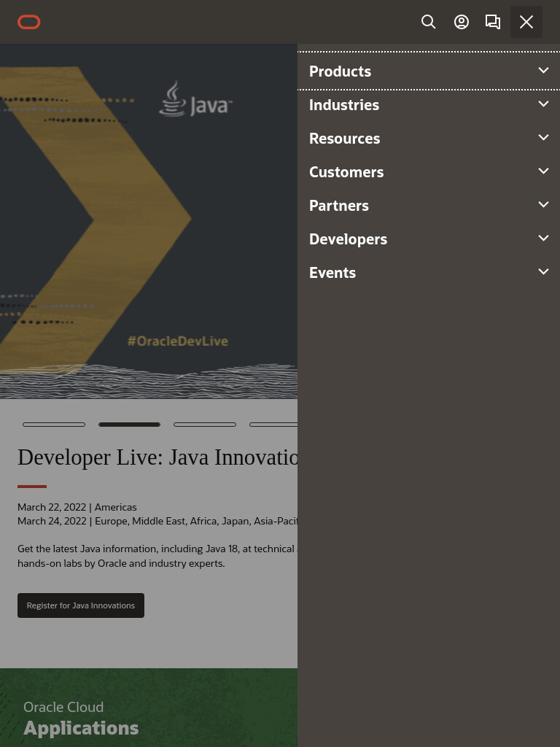Click the Developer Live: Java Innovations heading

tap(157, 457)
